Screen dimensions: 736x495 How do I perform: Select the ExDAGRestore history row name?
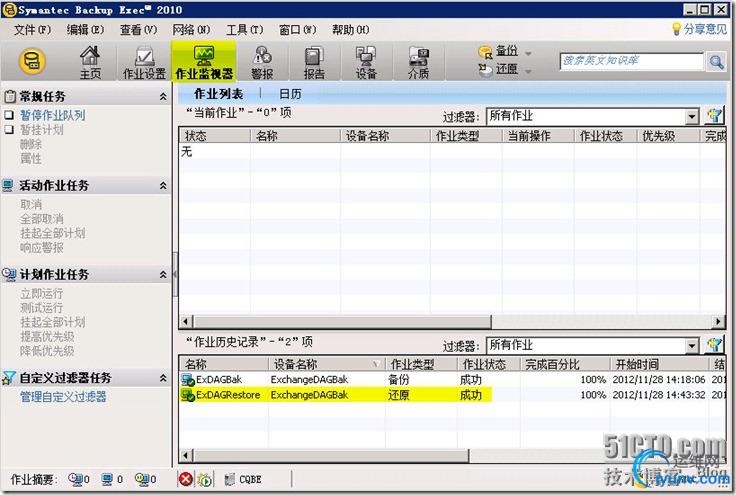tap(228, 395)
